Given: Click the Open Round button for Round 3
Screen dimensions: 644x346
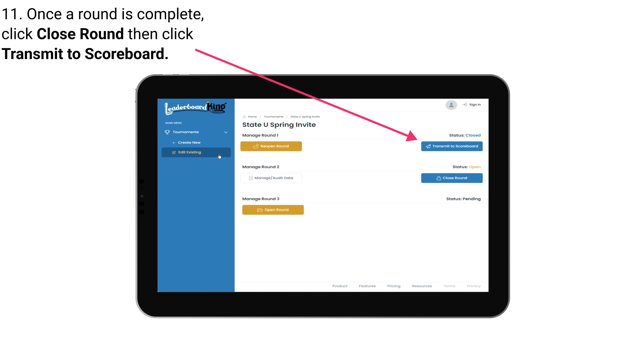Looking at the screenshot, I should coord(273,209).
